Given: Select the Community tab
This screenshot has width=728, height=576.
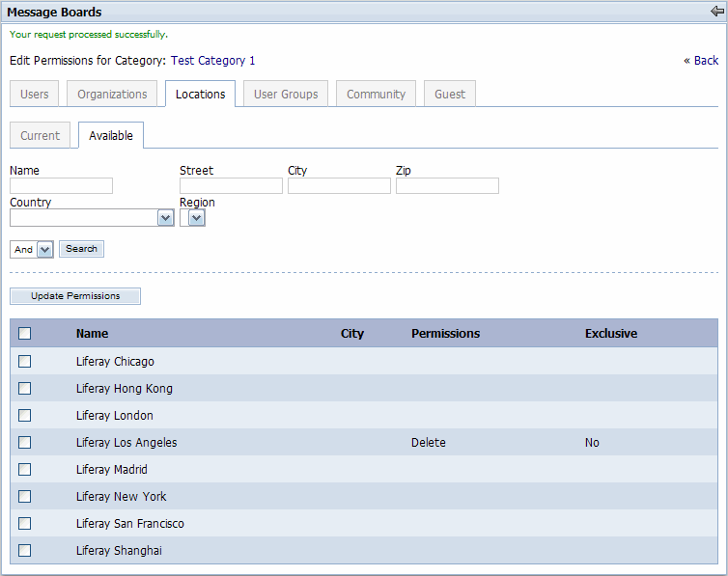Looking at the screenshot, I should (x=377, y=95).
